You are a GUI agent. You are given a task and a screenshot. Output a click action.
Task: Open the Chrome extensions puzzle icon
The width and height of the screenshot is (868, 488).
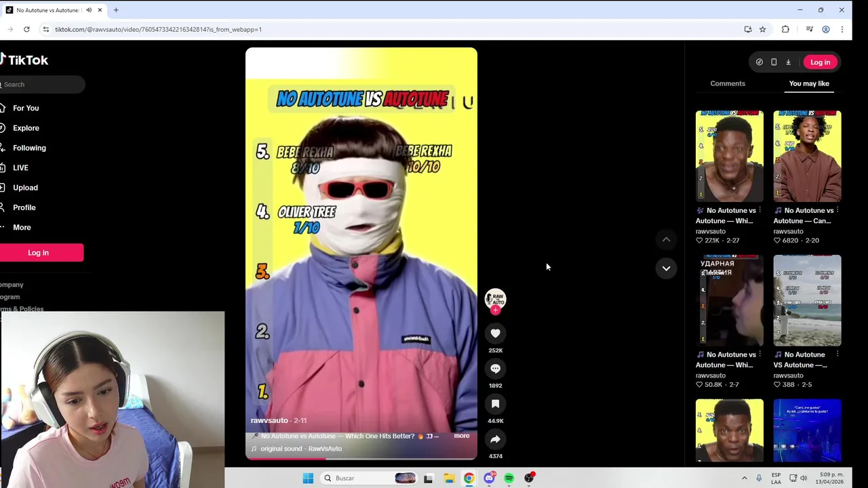tap(785, 29)
